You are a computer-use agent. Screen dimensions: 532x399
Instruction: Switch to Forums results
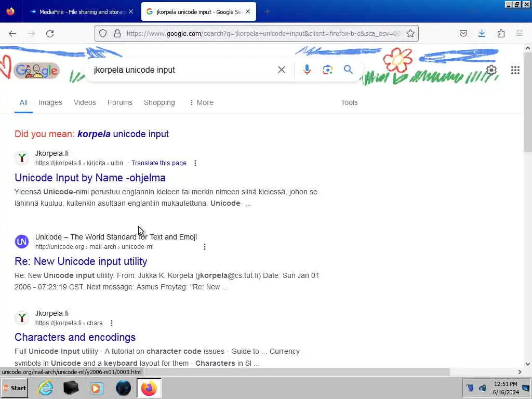[120, 102]
